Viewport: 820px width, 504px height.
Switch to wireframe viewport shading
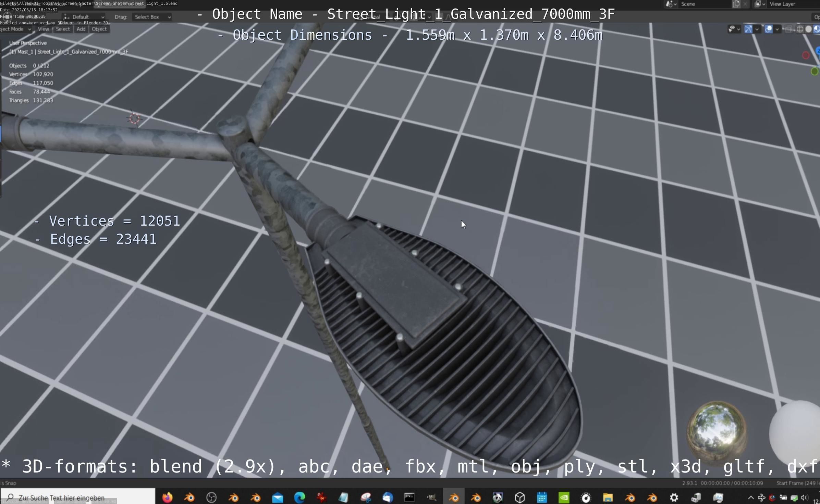[x=800, y=29]
